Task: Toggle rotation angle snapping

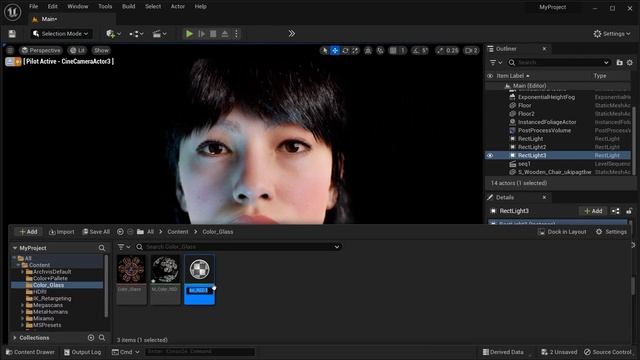Action: coord(416,51)
